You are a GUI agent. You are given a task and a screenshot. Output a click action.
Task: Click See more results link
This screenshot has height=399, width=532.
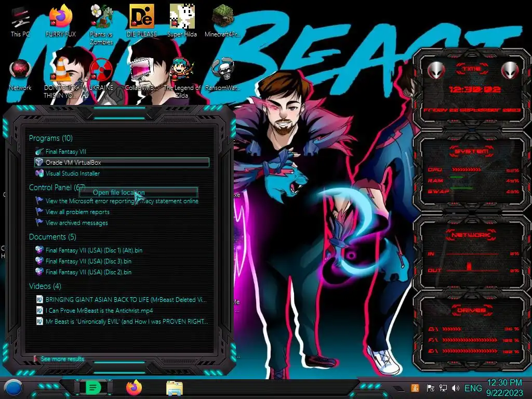pyautogui.click(x=62, y=359)
